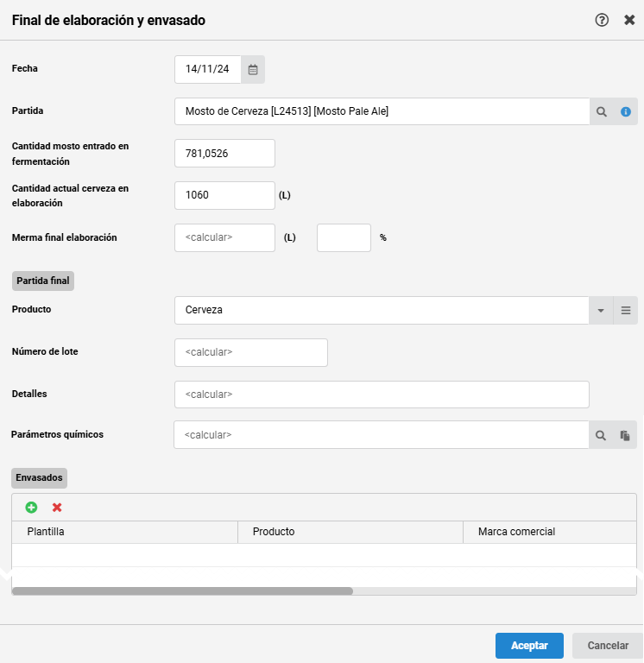This screenshot has width=644, height=663.
Task: Select the Partida text field
Action: coord(382,111)
